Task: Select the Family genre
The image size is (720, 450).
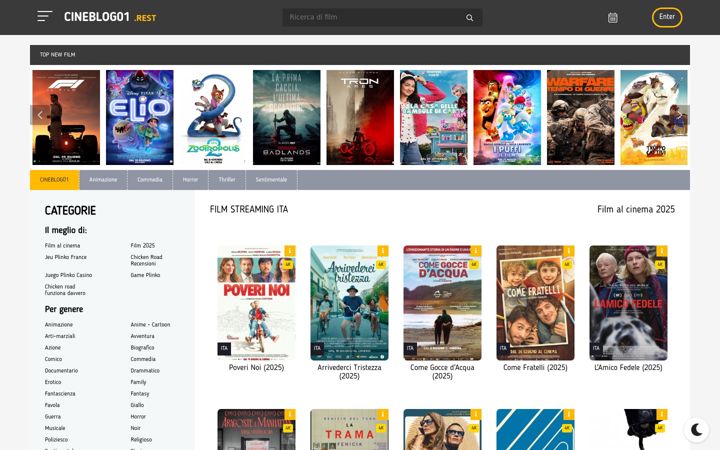Action: pos(138,382)
